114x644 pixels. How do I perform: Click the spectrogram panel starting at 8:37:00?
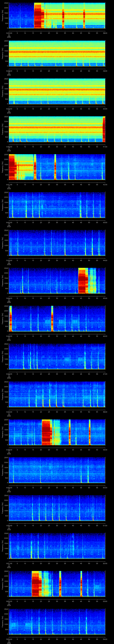point(57,16)
